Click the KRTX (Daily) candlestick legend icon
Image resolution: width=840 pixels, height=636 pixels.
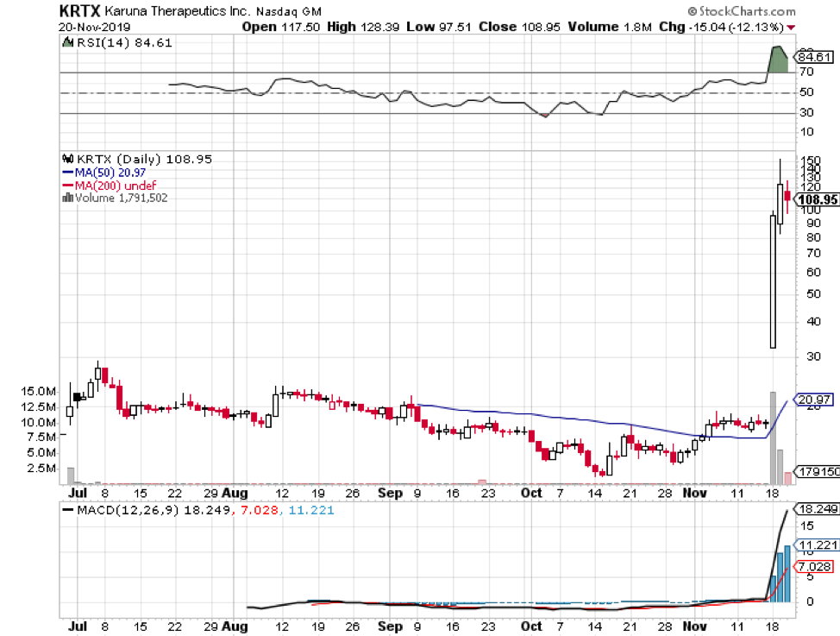click(66, 160)
